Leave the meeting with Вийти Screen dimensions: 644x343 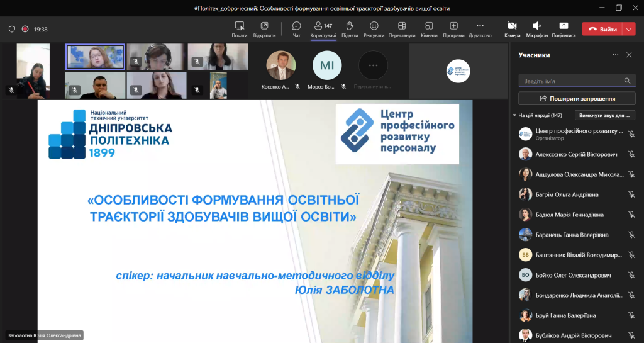pos(602,29)
